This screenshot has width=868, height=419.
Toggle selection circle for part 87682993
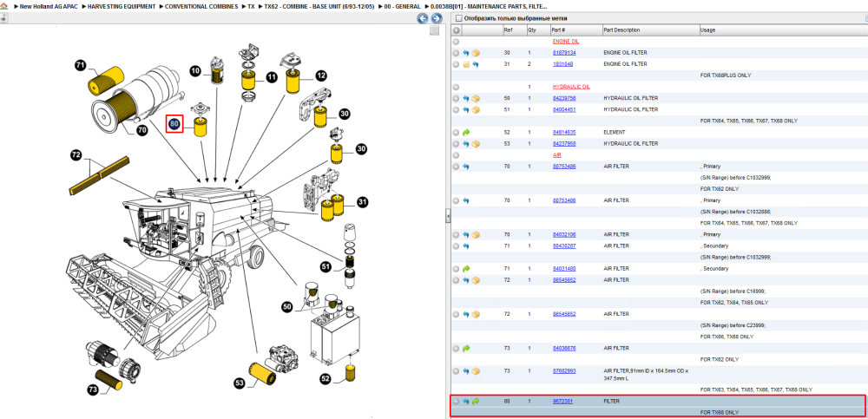457,370
